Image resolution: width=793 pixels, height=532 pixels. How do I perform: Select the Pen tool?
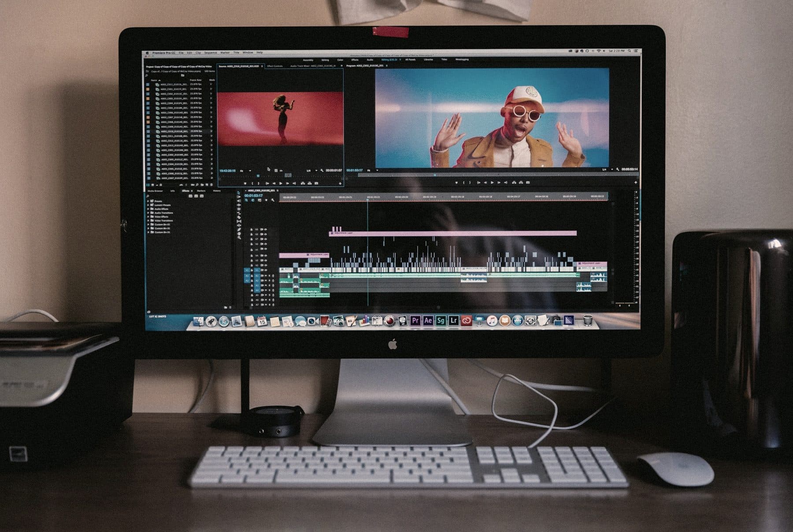pos(239,229)
